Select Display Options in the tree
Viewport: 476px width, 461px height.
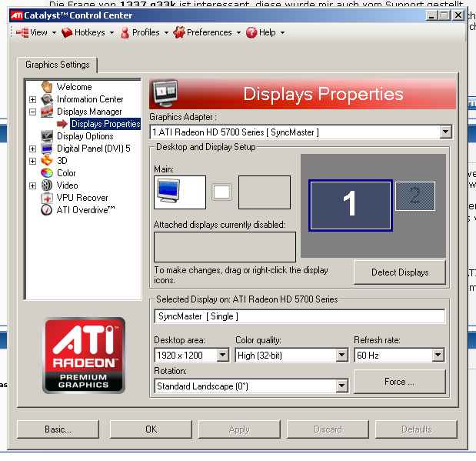85,136
